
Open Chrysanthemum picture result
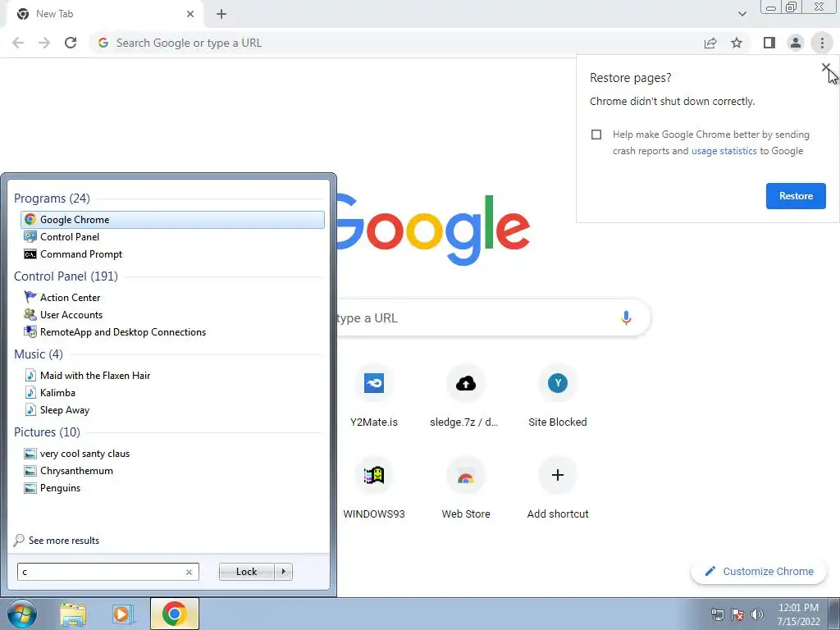(172, 470)
